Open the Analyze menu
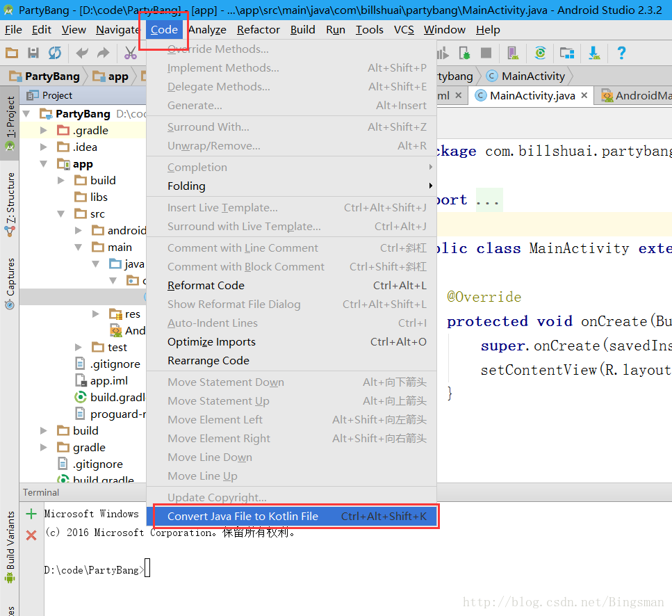Image resolution: width=672 pixels, height=616 pixels. point(207,30)
